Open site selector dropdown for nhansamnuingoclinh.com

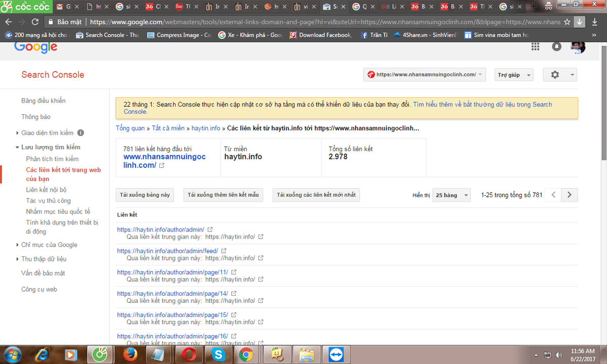point(424,75)
